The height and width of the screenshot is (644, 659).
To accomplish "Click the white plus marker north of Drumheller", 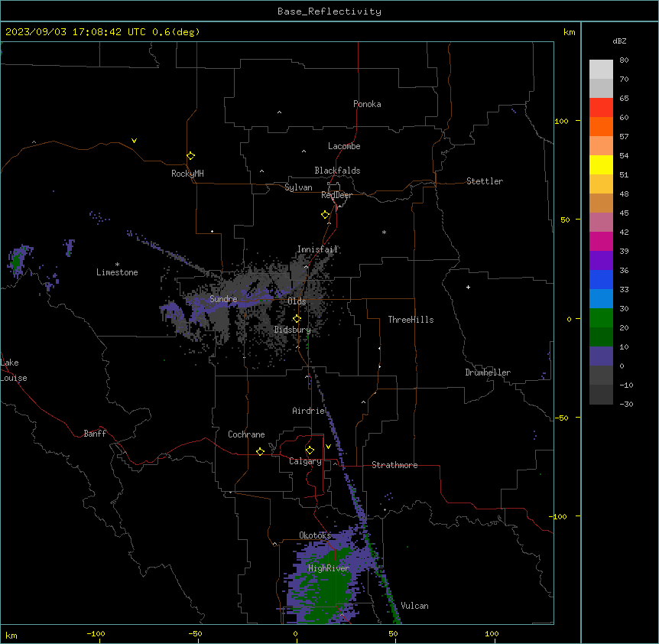I will coord(468,287).
